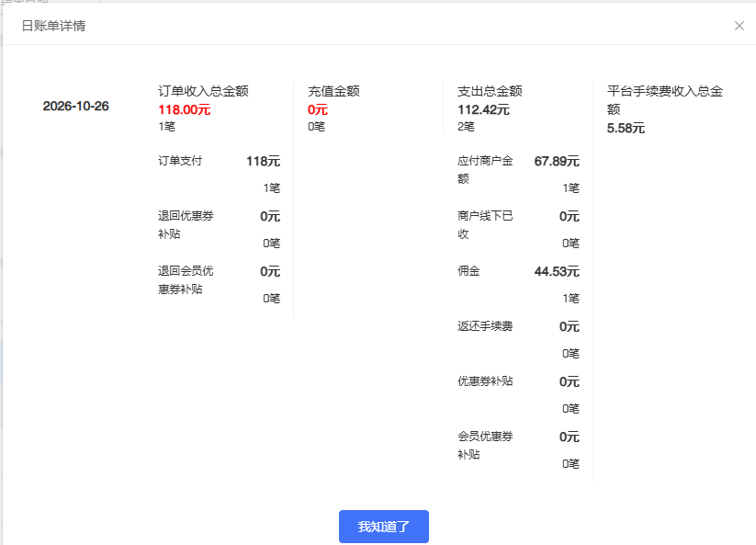Viewport: 756px width, 545px height.
Task: Click the 返还手续费 label
Action: tap(485, 326)
